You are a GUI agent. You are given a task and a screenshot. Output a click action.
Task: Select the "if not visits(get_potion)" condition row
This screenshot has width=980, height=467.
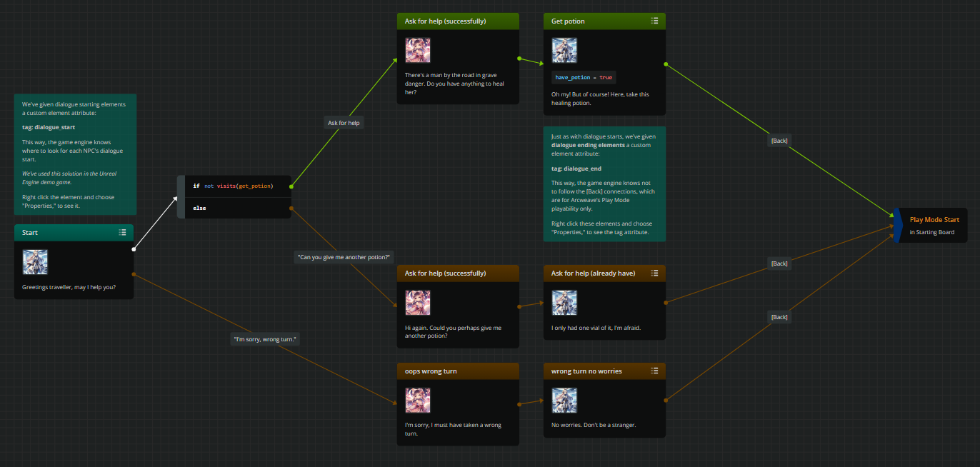tap(234, 186)
